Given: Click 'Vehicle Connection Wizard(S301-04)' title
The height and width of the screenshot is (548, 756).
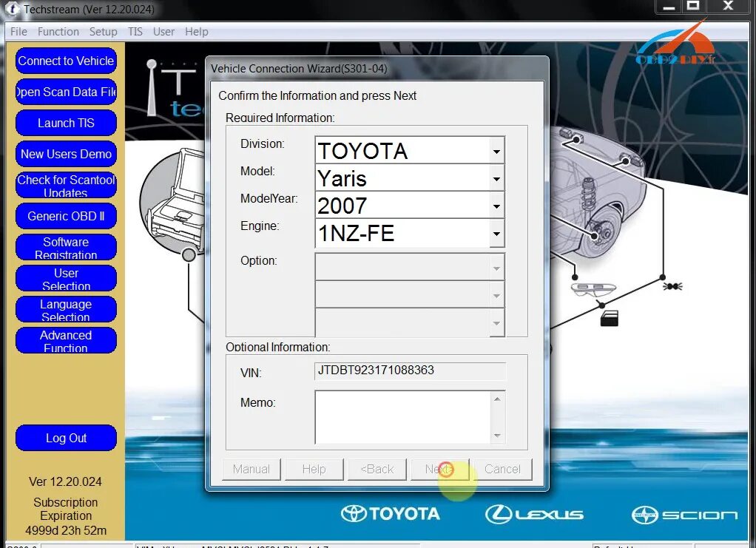Looking at the screenshot, I should pyautogui.click(x=299, y=69).
